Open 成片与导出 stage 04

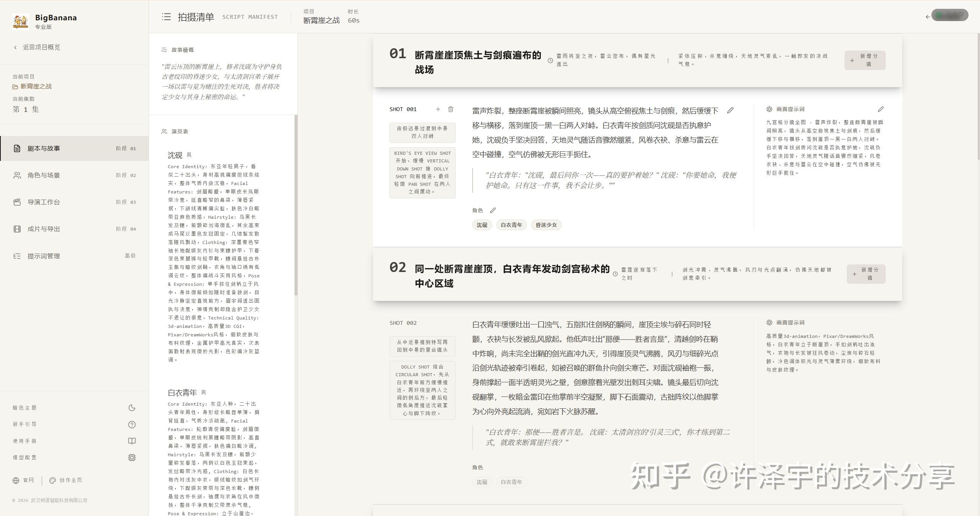pos(74,229)
